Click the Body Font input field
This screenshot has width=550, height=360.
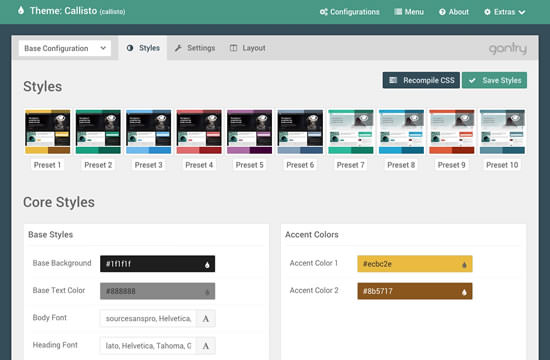pos(148,319)
